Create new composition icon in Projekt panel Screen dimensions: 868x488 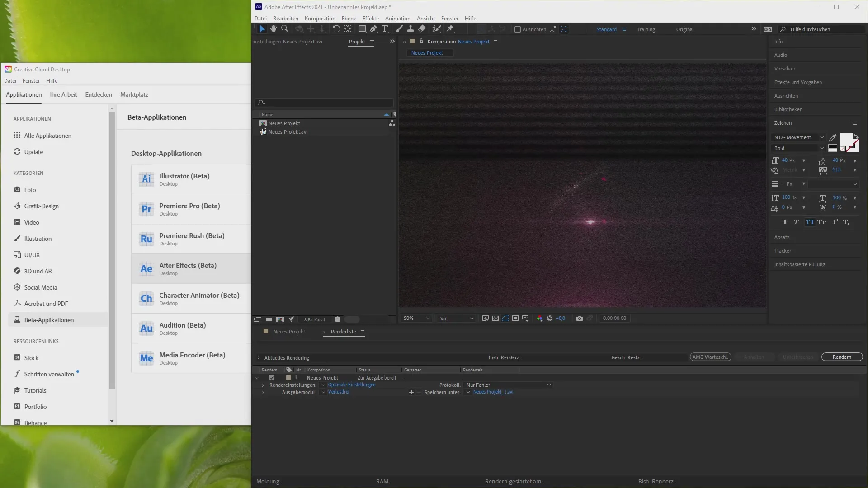coord(280,319)
